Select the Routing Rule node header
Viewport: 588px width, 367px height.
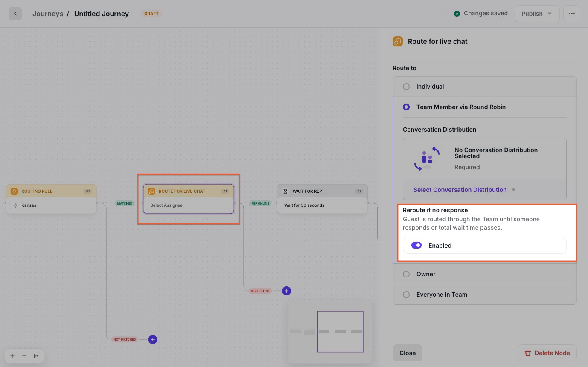coord(51,191)
